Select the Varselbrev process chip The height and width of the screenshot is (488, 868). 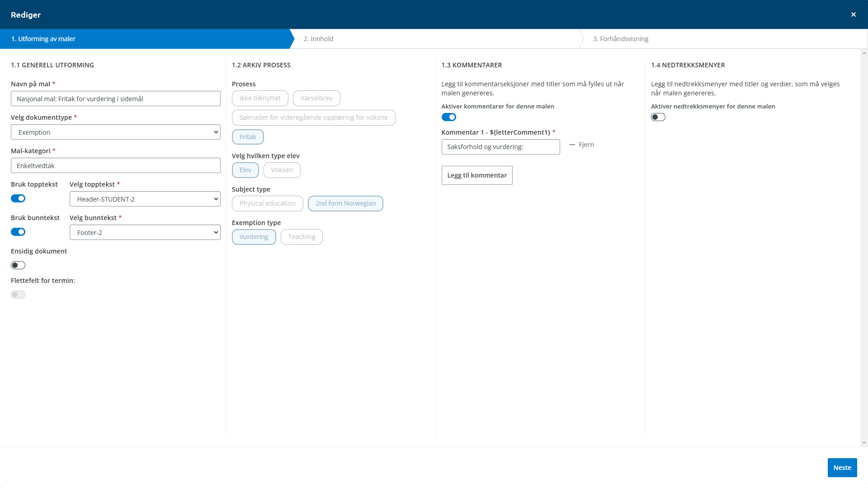tap(316, 98)
